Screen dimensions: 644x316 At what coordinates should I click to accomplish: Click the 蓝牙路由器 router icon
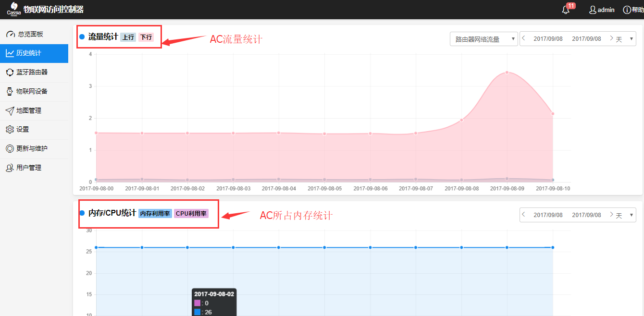coord(10,73)
